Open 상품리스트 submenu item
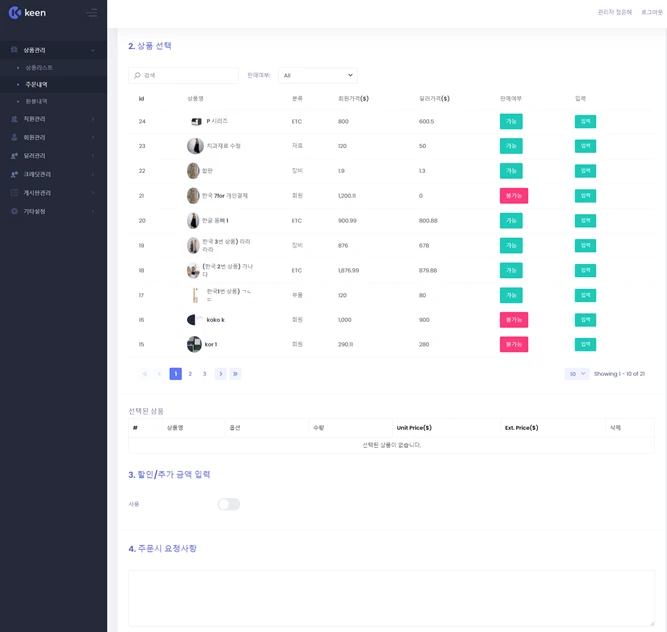The height and width of the screenshot is (632, 667). click(x=39, y=68)
